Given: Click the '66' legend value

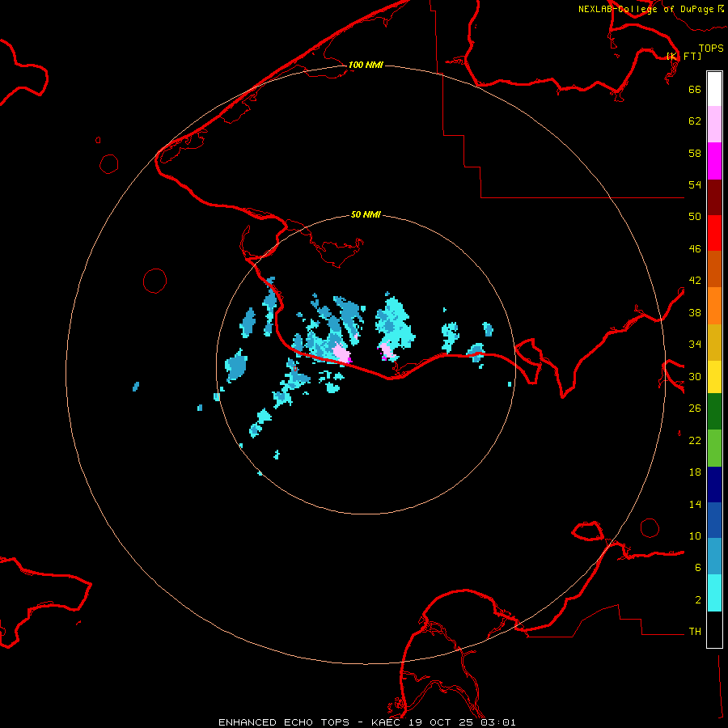Looking at the screenshot, I should [x=695, y=89].
